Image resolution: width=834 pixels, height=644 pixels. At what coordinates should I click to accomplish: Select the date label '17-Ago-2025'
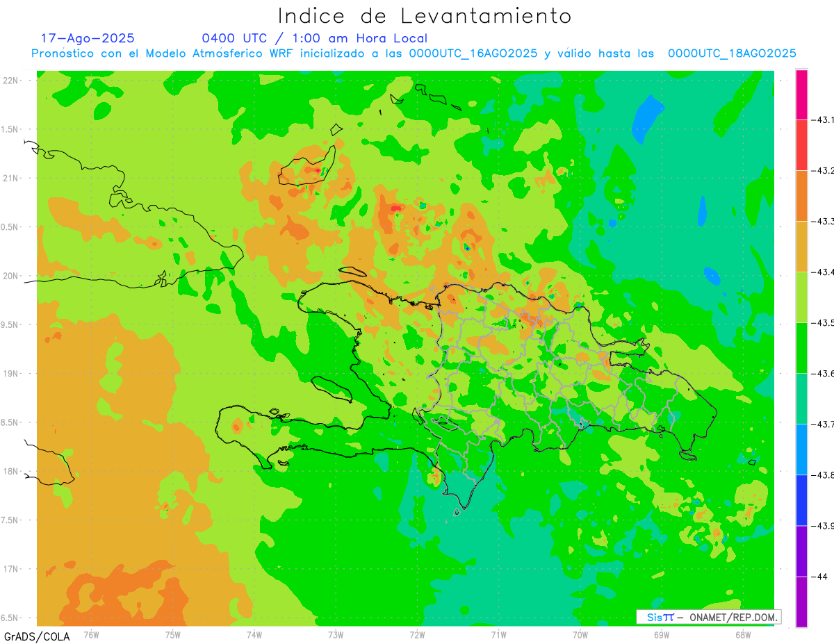pos(88,38)
